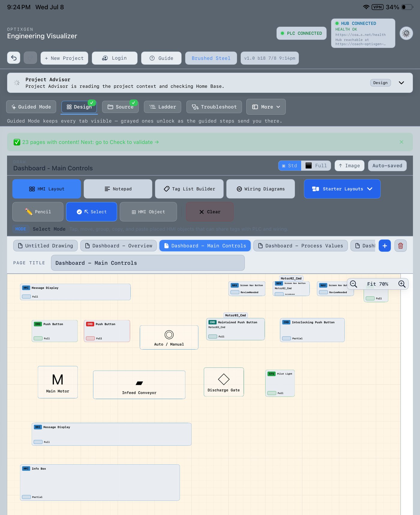Select the Motor02_Cmd Screen Nav Button
Image resolution: width=420 pixels, height=515 pixels.
coord(291,289)
